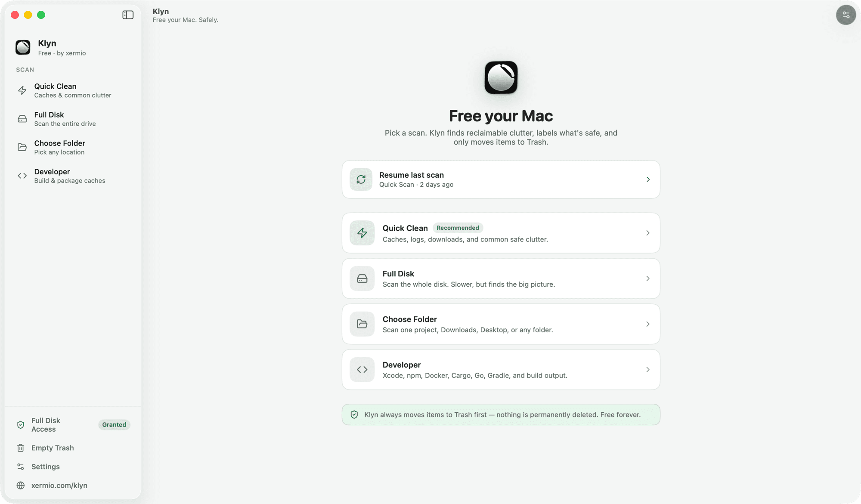
Task: Click the Klyn app logo in the sidebar
Action: (x=23, y=47)
